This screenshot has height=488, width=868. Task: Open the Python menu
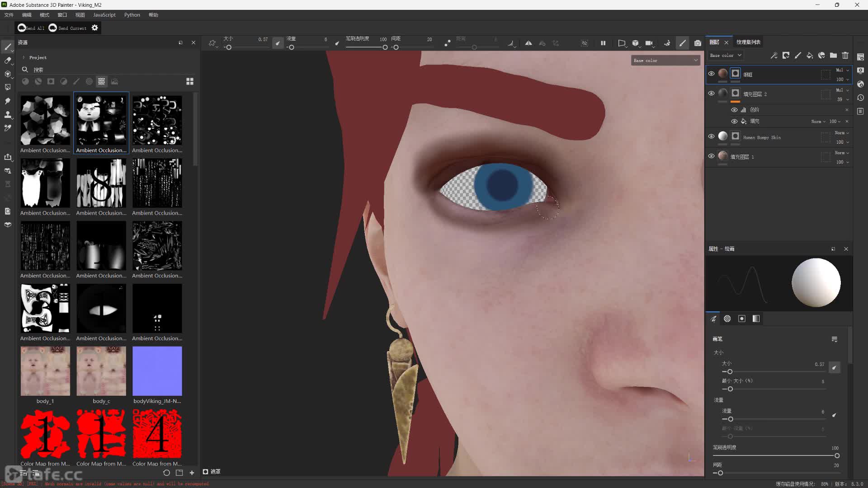tap(132, 15)
